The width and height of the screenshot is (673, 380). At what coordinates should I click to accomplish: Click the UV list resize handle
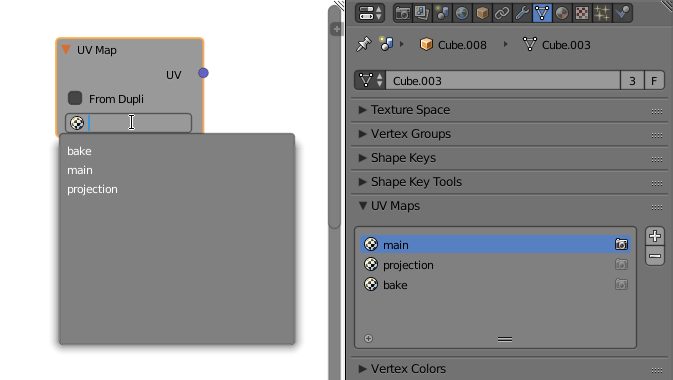505,339
